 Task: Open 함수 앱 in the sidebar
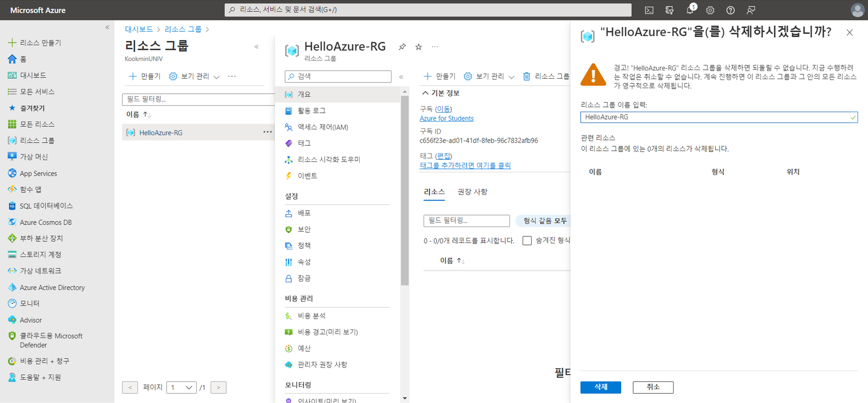[25, 189]
